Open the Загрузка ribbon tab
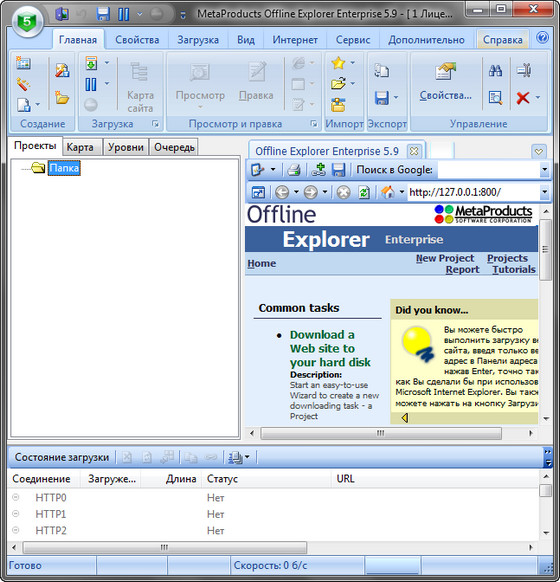560x582 pixels. click(x=198, y=40)
